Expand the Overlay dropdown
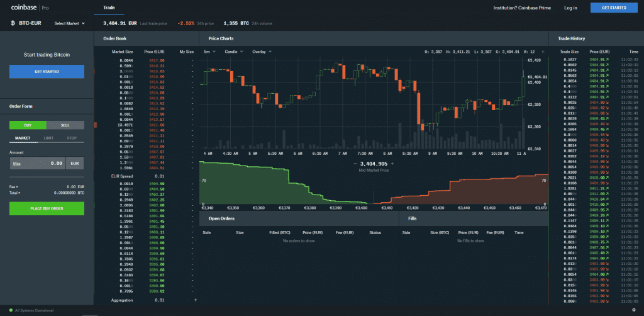 point(262,51)
